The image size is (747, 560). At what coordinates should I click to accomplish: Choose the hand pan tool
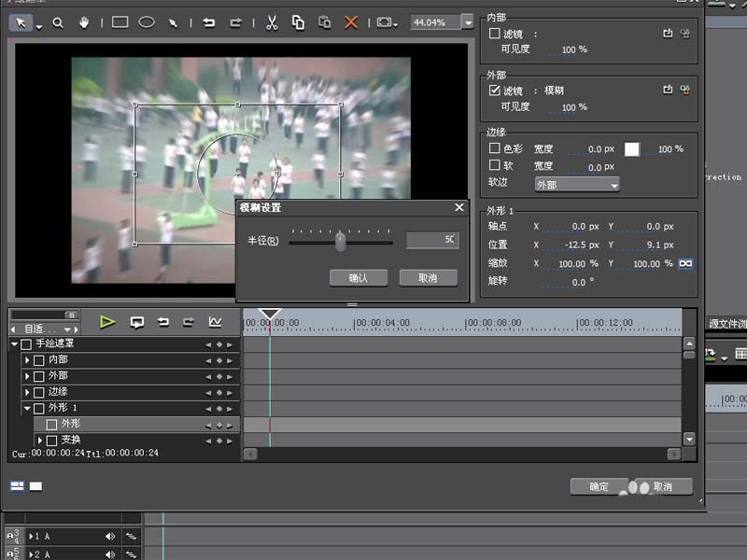pyautogui.click(x=84, y=22)
